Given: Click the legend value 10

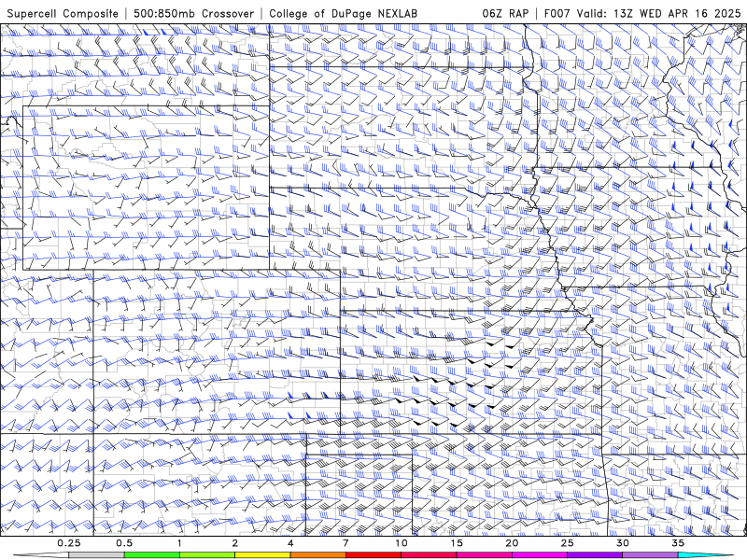Looking at the screenshot, I should (402, 543).
